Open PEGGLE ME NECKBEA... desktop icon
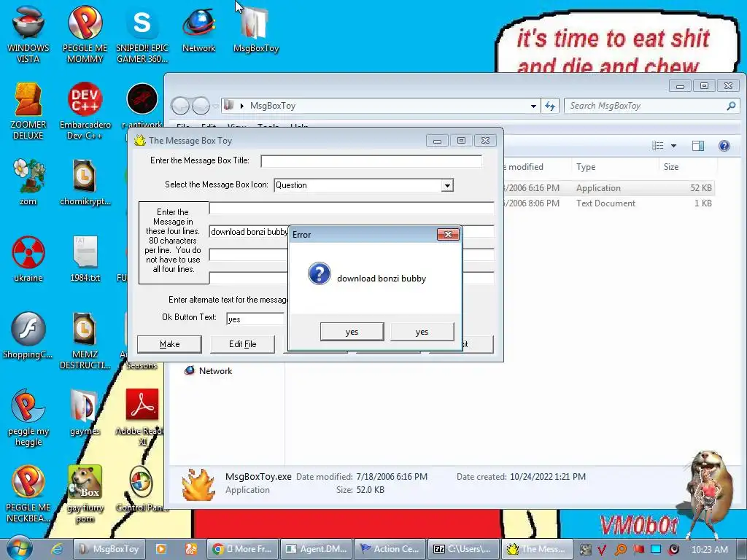 pyautogui.click(x=28, y=494)
